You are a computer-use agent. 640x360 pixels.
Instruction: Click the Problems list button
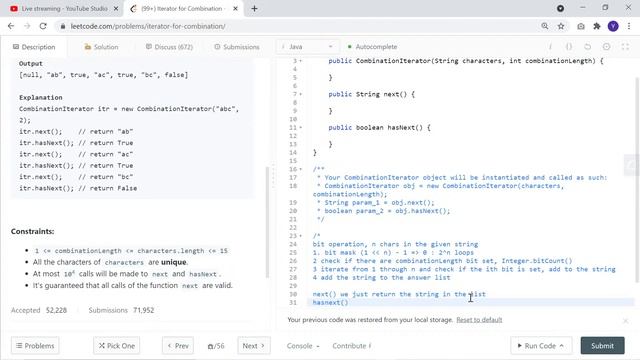(35, 346)
